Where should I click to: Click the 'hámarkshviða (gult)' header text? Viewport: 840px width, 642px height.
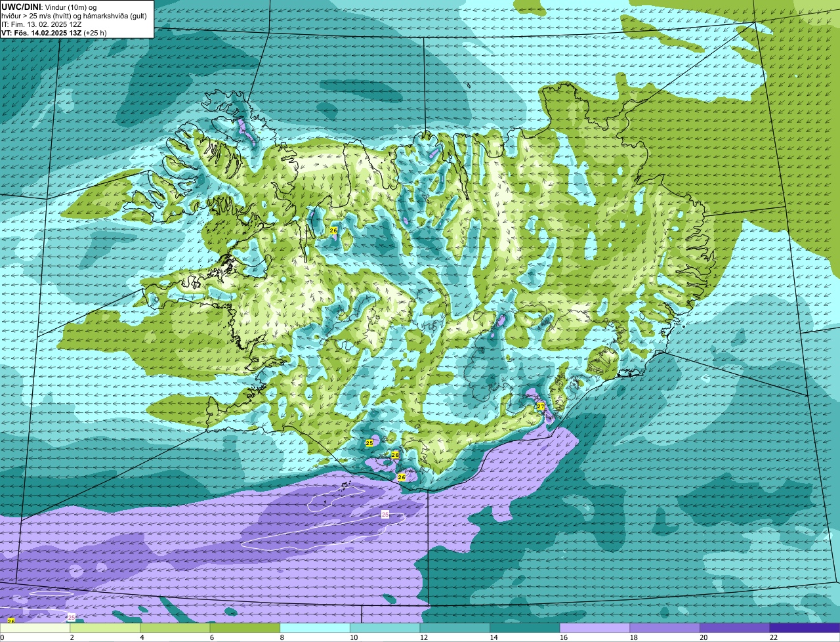pos(115,15)
